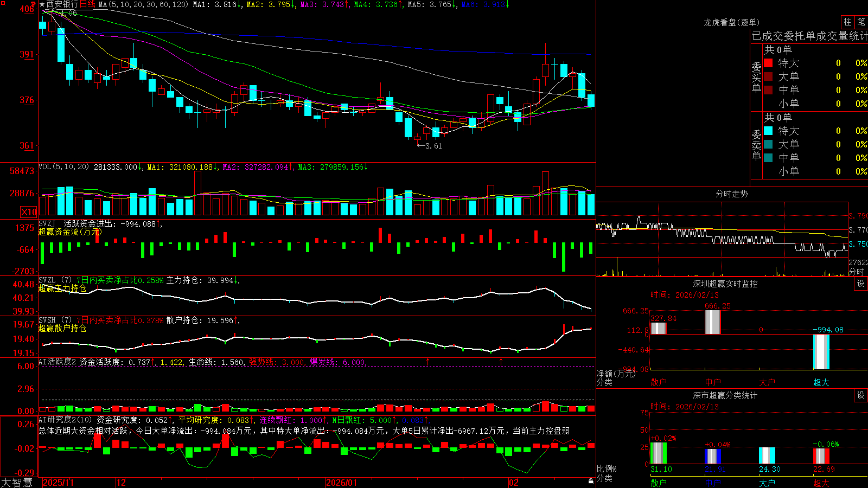Click the AI活跃度2 indicator label

point(58,362)
